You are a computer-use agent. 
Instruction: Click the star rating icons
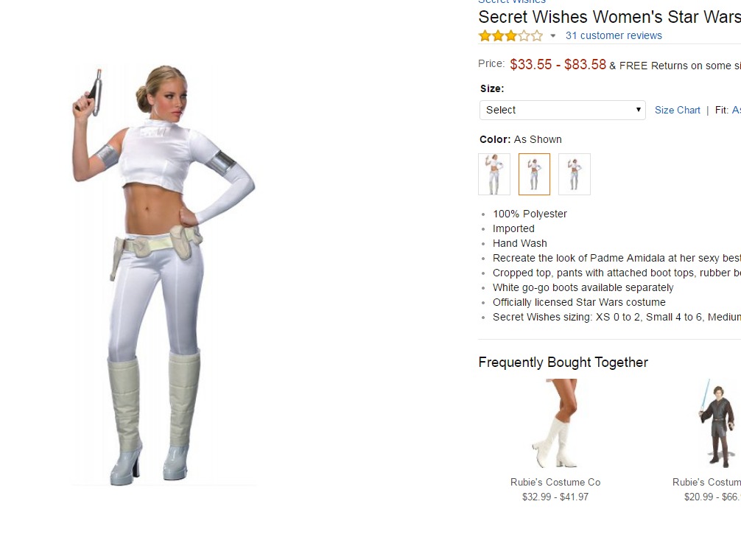click(x=510, y=36)
